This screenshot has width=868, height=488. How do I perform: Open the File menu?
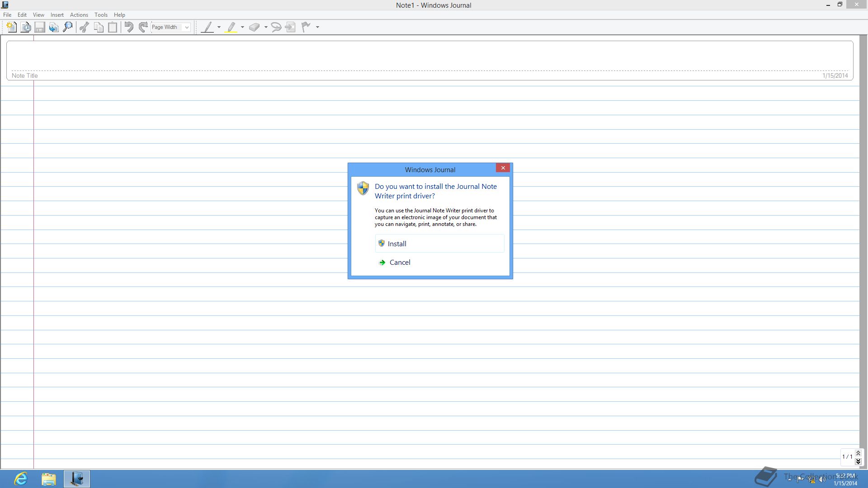(7, 15)
